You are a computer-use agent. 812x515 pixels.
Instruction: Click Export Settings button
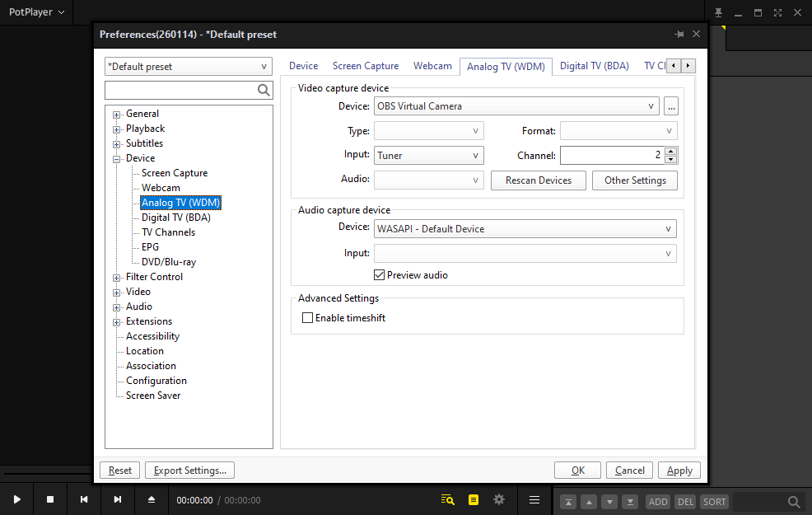(189, 470)
